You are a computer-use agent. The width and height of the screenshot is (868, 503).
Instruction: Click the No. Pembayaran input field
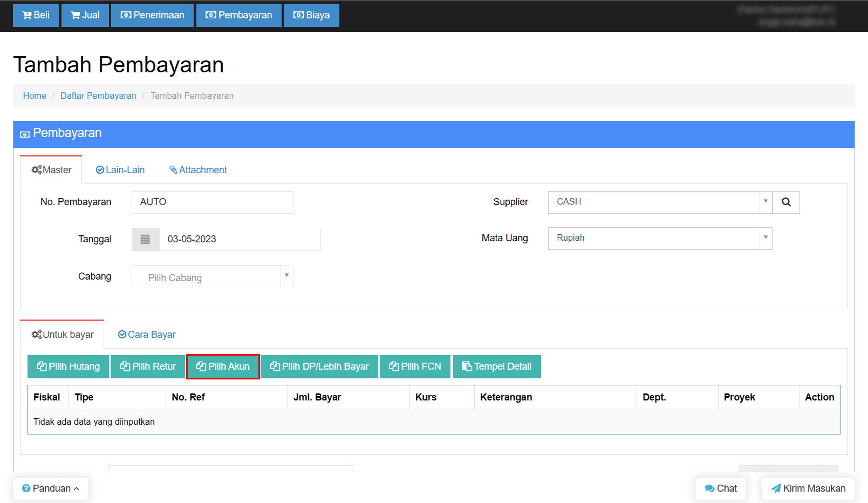[x=212, y=202]
